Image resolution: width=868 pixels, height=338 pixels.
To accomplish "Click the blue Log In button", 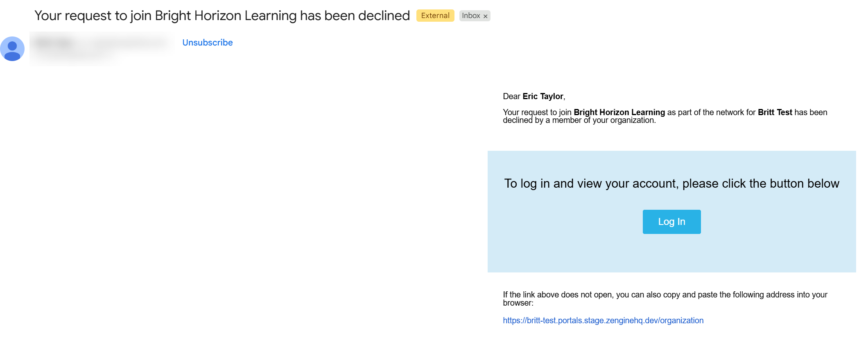I will click(671, 222).
